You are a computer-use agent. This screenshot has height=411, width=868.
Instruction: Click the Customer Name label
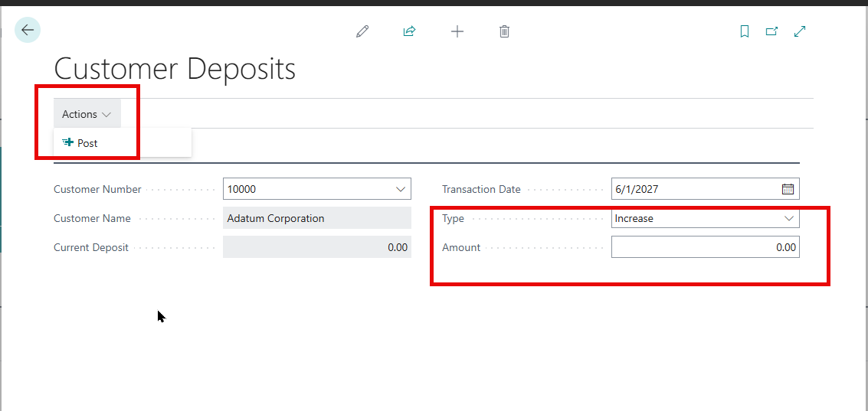tap(93, 218)
